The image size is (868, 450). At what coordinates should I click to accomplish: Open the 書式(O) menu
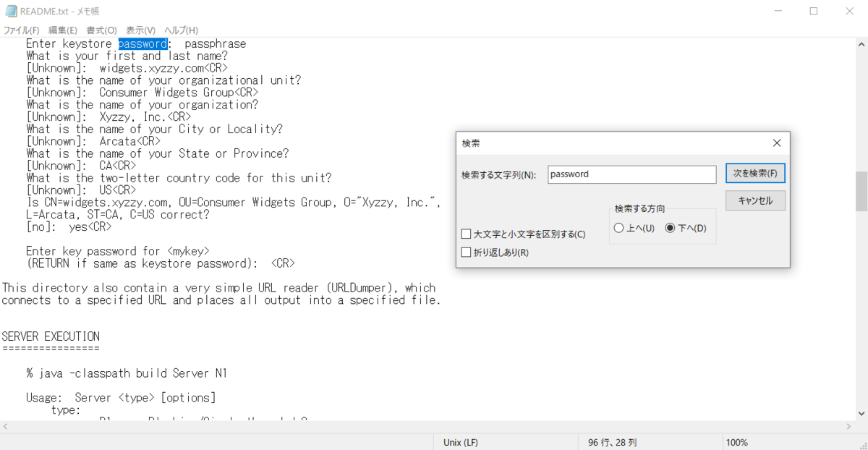pyautogui.click(x=101, y=30)
